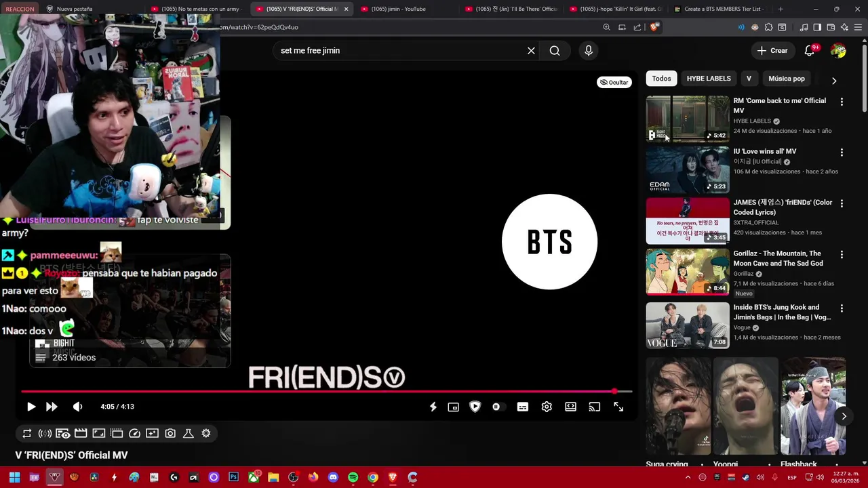Open RM 'Come back to me' thumbnail

coord(688,119)
